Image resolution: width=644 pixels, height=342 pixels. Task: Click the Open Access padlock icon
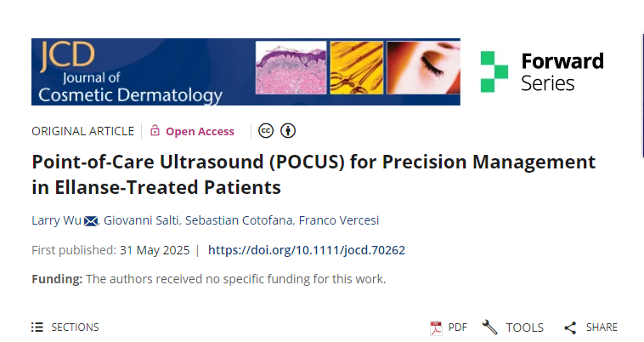(x=155, y=130)
